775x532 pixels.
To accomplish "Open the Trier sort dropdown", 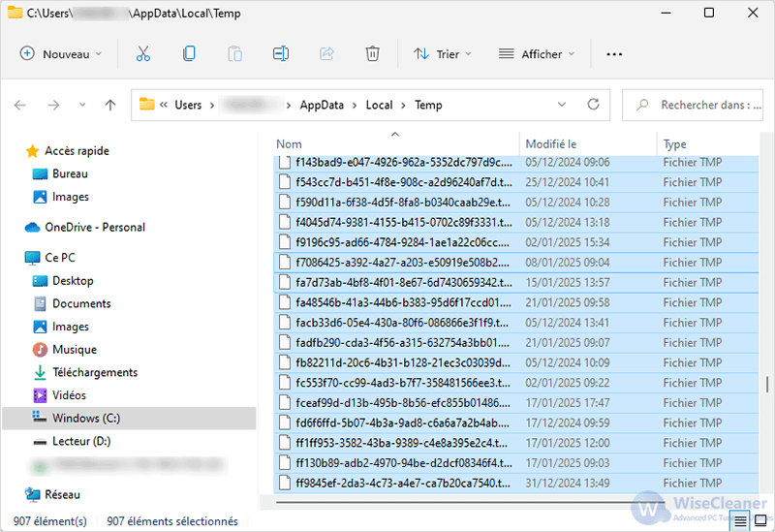I will (443, 54).
